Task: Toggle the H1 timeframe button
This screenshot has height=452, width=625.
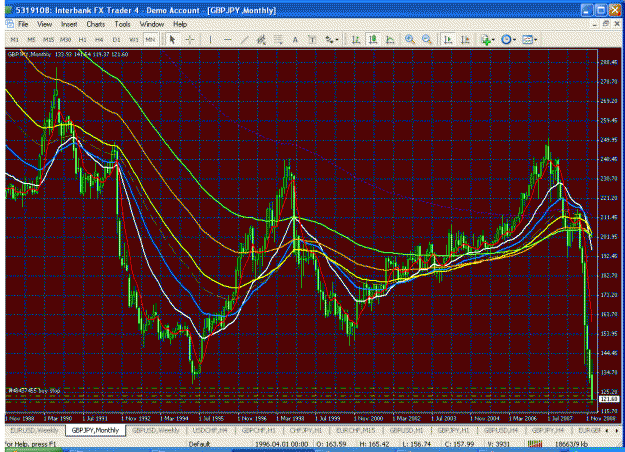Action: click(x=83, y=39)
